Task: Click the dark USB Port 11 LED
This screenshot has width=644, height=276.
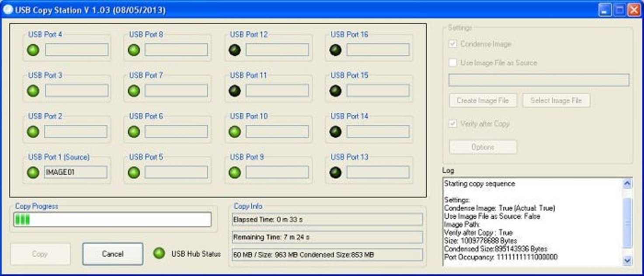Action: [x=235, y=91]
